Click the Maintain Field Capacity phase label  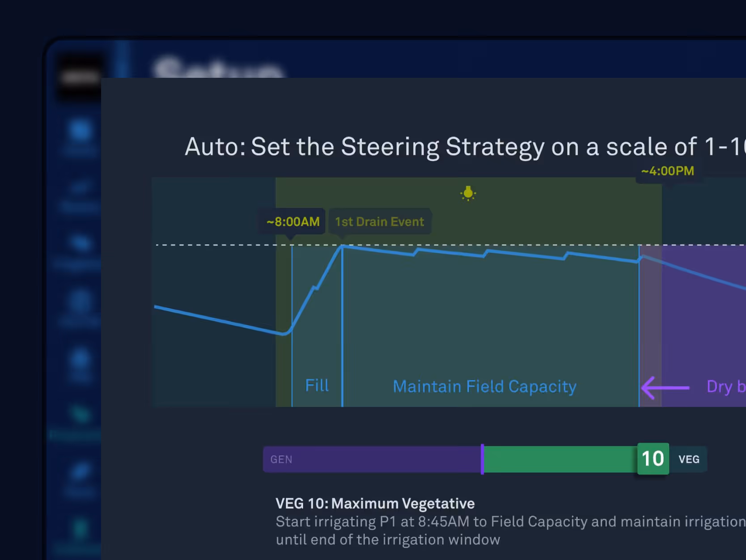pos(484,386)
